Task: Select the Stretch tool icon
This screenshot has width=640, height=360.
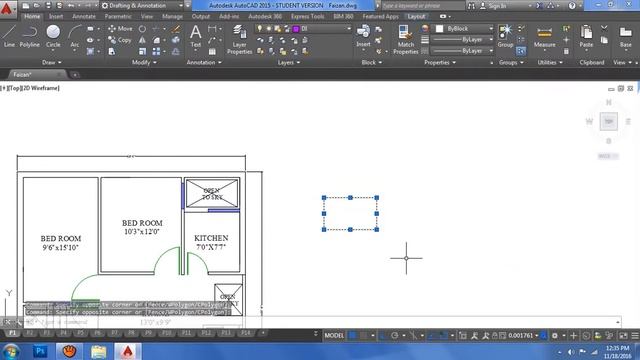Action: 111,51
